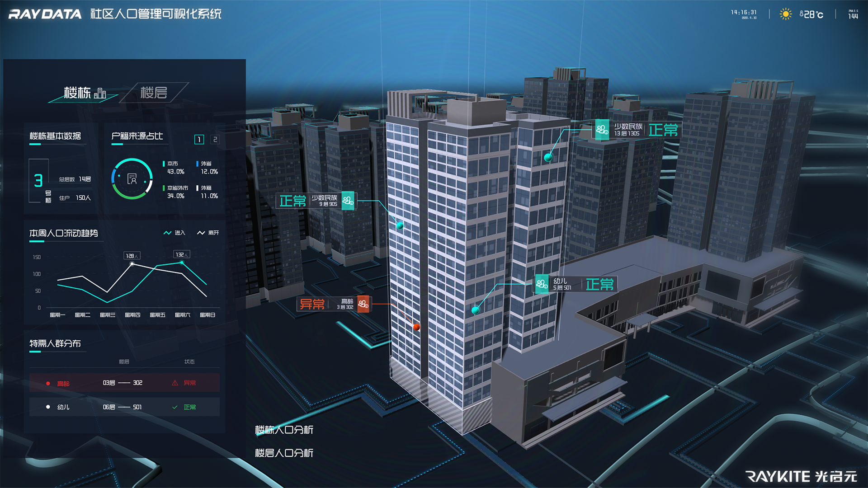Image resolution: width=868 pixels, height=488 pixels.
Task: Click the sun weather icon
Action: (786, 14)
